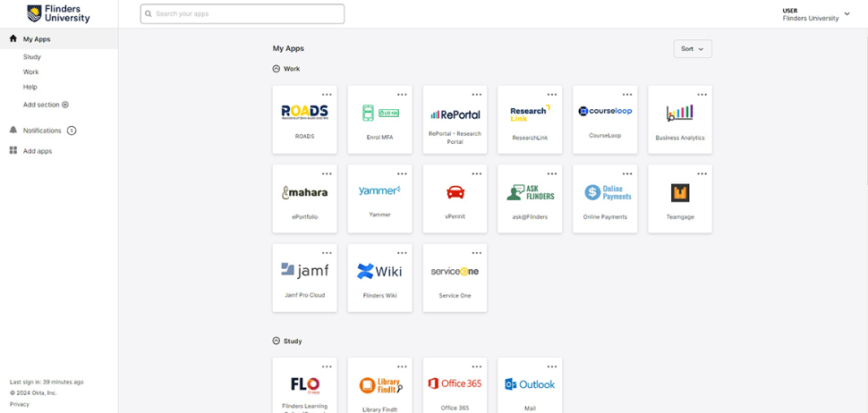This screenshot has width=868, height=413.
Task: Open the three-dot menu on Enrol MFA tile
Action: tap(402, 95)
